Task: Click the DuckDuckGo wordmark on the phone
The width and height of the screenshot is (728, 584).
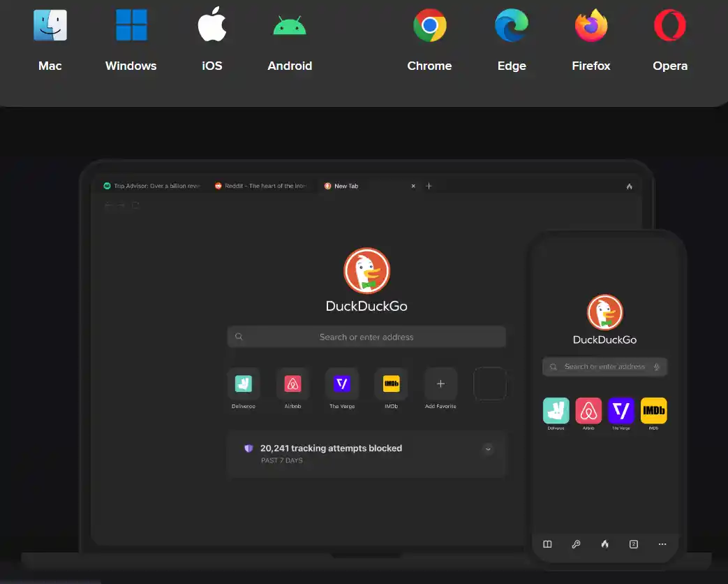Action: pos(604,340)
